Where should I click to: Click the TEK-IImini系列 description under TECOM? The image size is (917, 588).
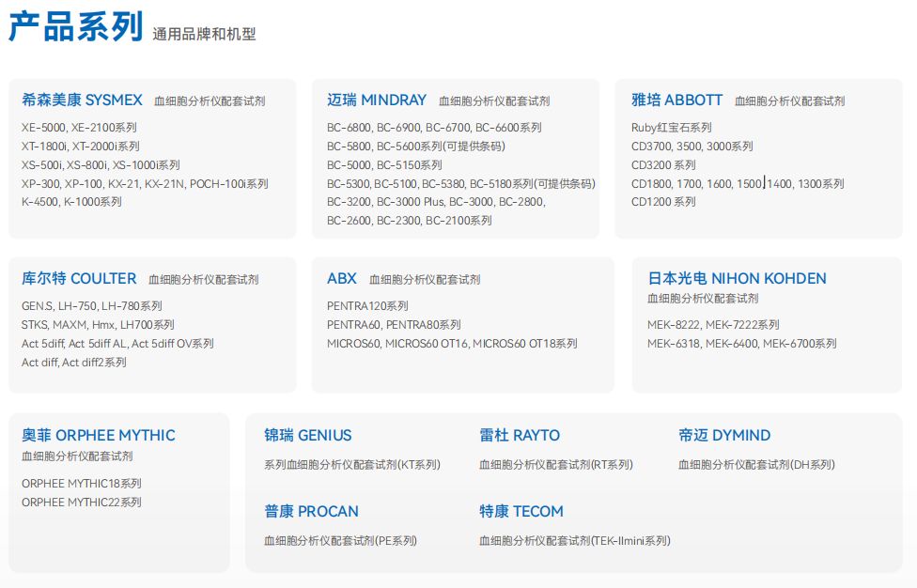pyautogui.click(x=574, y=541)
